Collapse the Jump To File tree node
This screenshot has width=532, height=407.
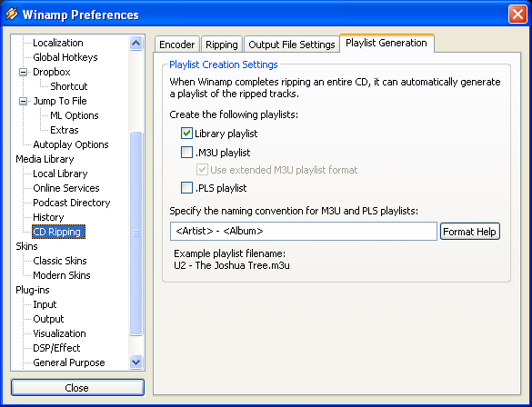[x=23, y=101]
